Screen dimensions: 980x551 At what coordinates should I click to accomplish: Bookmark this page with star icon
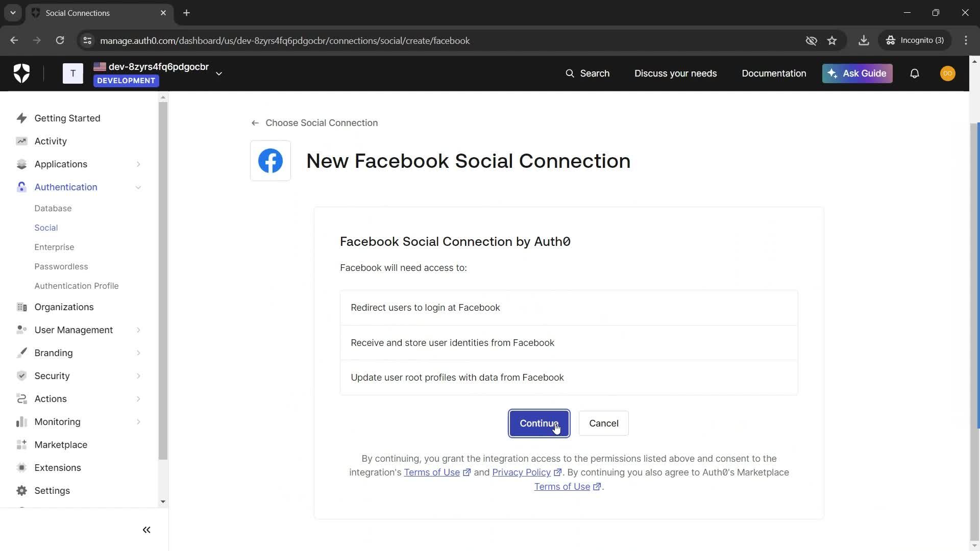(832, 41)
